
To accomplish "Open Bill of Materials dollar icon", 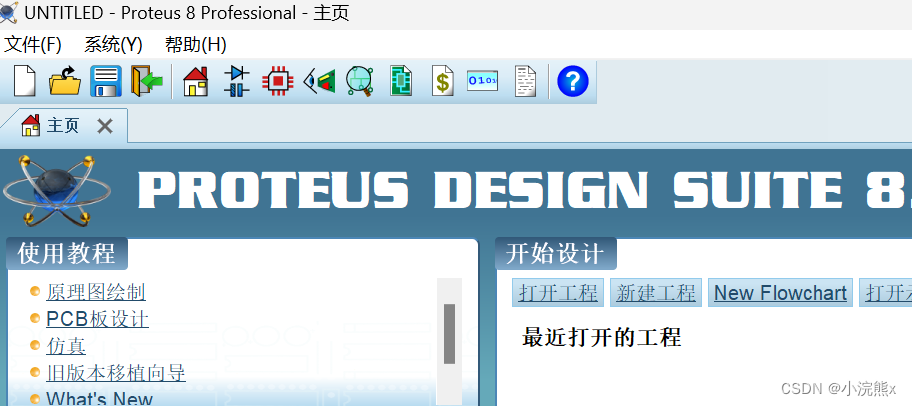I will (x=443, y=81).
